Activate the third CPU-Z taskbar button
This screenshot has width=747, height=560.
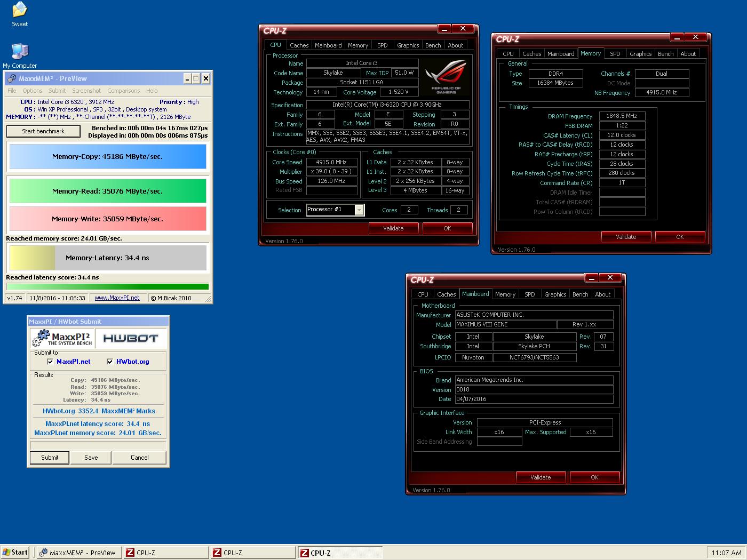(x=340, y=553)
